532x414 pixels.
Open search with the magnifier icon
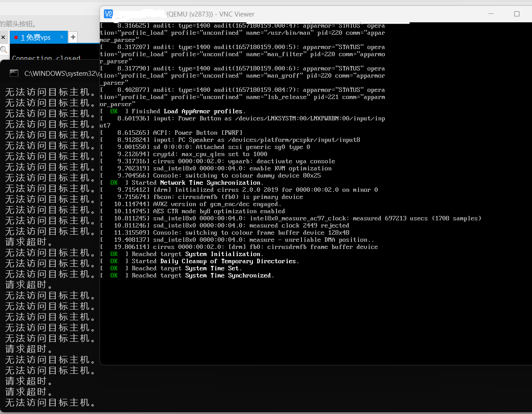tap(4, 50)
